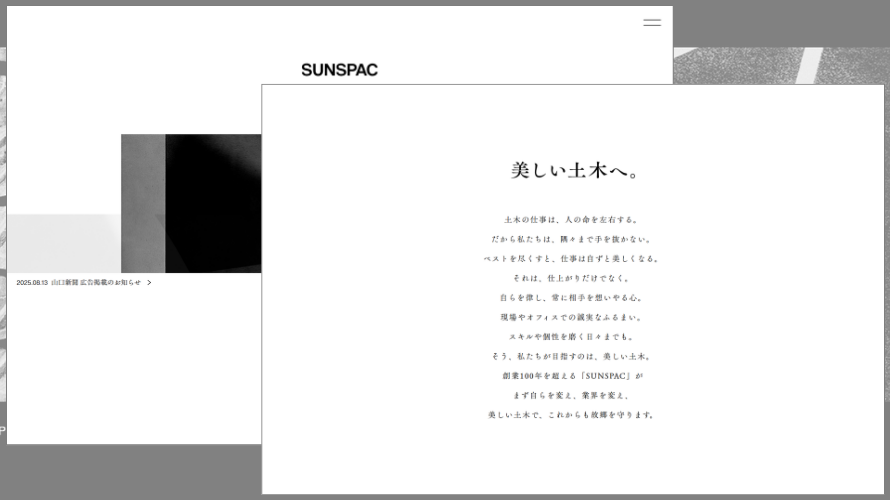Click the line 自らを律し、常に相手を想いやる心。
This screenshot has width=890, height=500.
pyautogui.click(x=573, y=298)
